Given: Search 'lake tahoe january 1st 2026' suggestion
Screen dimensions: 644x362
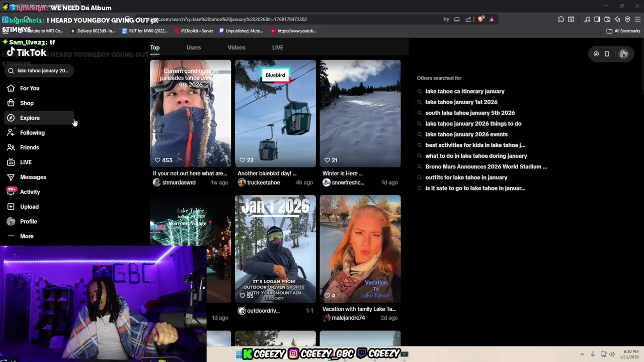Looking at the screenshot, I should click(x=461, y=102).
